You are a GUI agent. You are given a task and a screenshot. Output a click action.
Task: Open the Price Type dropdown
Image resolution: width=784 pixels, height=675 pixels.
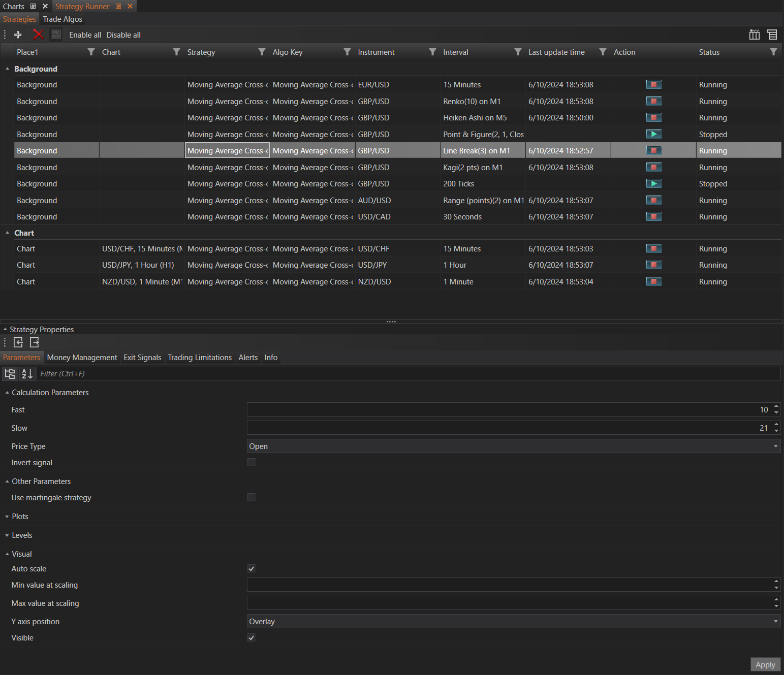(x=513, y=446)
